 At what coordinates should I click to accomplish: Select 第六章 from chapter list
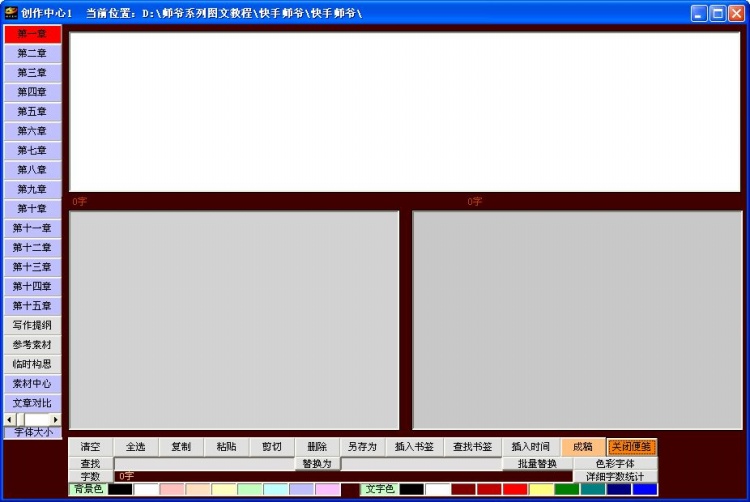click(x=33, y=131)
